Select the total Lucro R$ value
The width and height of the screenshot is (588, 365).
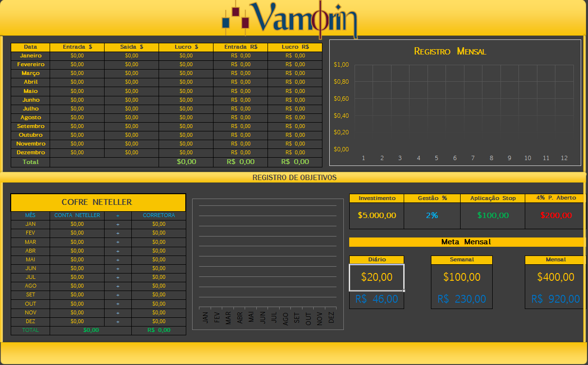pyautogui.click(x=295, y=162)
